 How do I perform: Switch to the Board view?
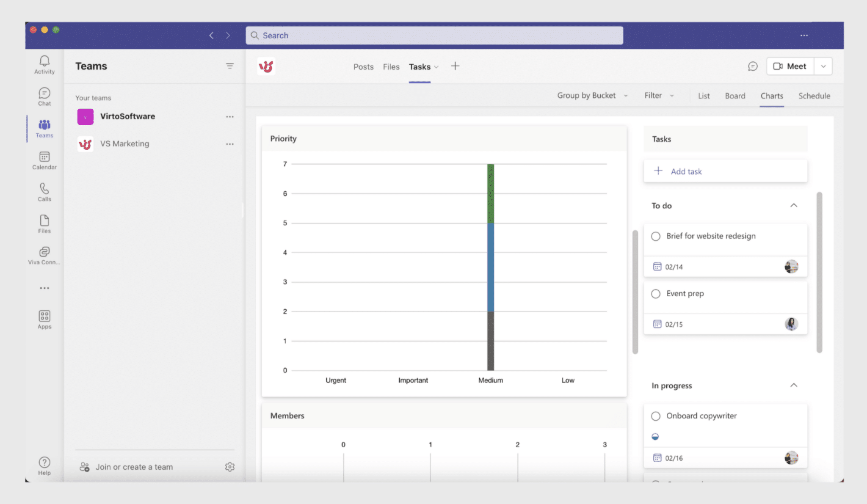pos(734,96)
